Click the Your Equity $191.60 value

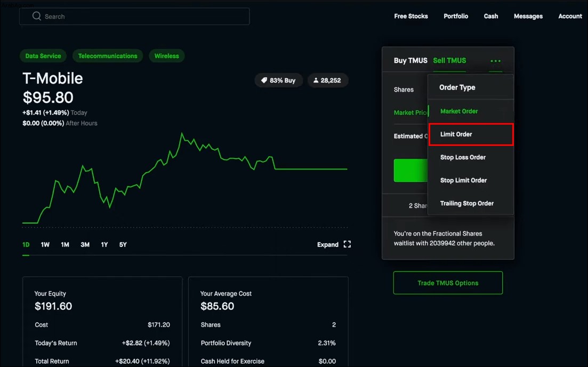(53, 306)
